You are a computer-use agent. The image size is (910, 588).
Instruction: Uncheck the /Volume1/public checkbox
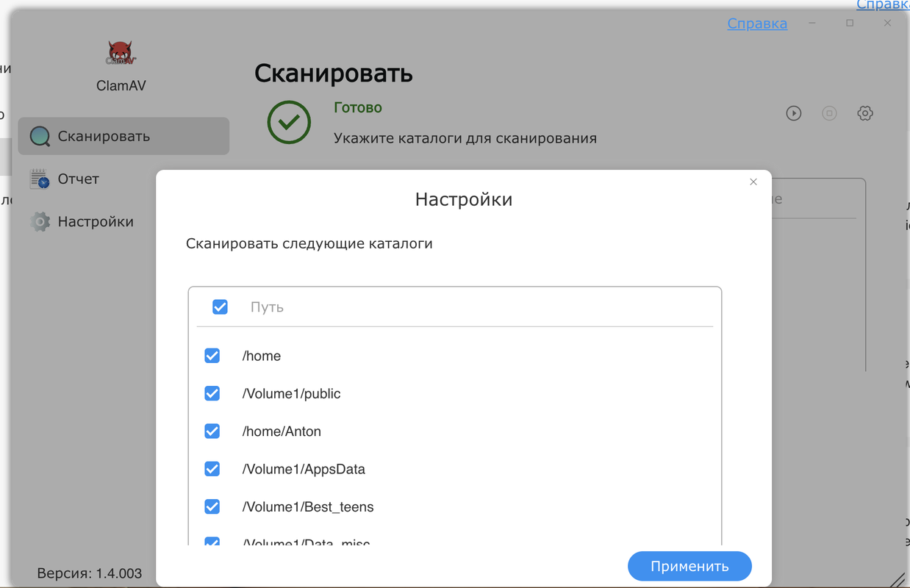(212, 393)
